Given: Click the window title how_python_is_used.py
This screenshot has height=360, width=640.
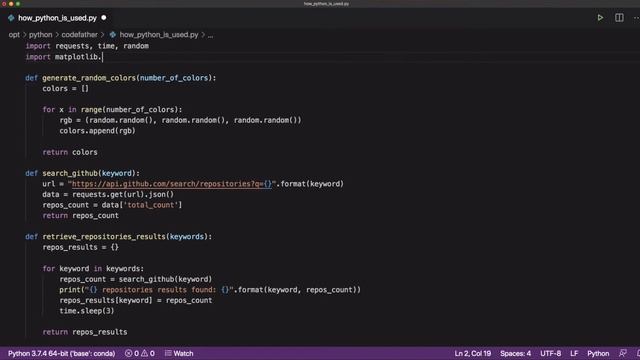Looking at the screenshot, I should [326, 4].
